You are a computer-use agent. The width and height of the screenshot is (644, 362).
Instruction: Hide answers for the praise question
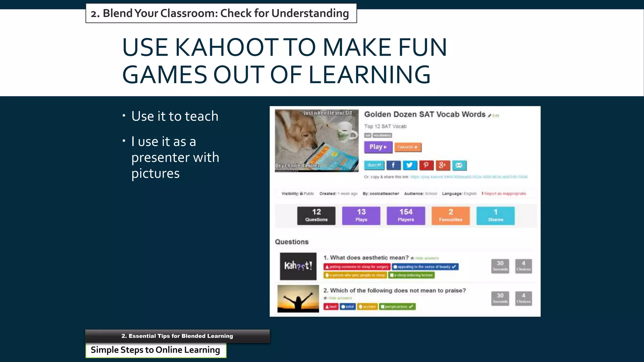click(338, 298)
